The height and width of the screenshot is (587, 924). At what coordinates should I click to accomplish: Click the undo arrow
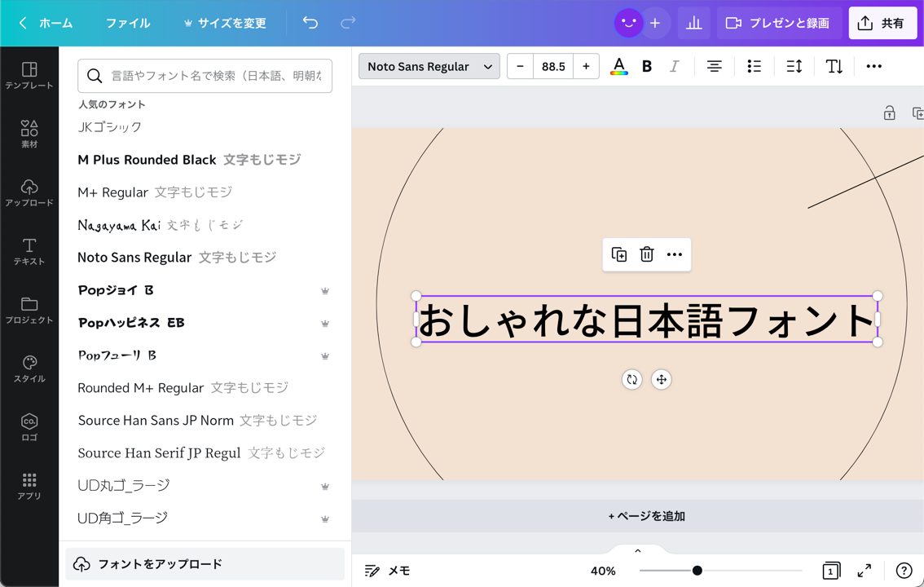coord(310,23)
